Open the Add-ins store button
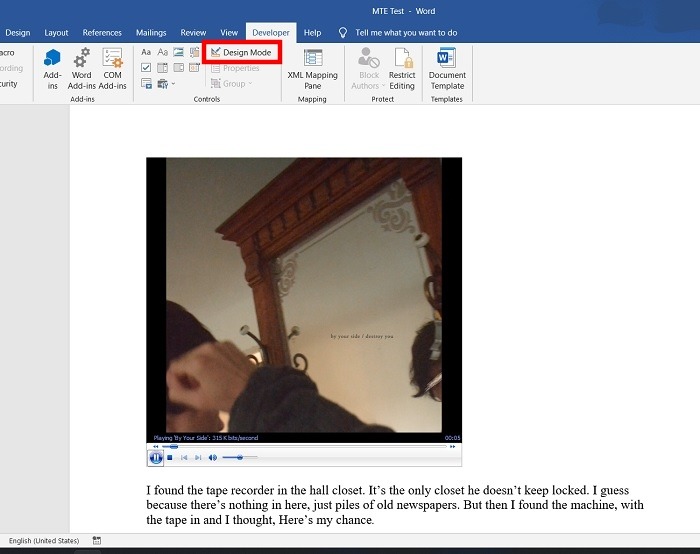700x554 pixels. tap(52, 69)
